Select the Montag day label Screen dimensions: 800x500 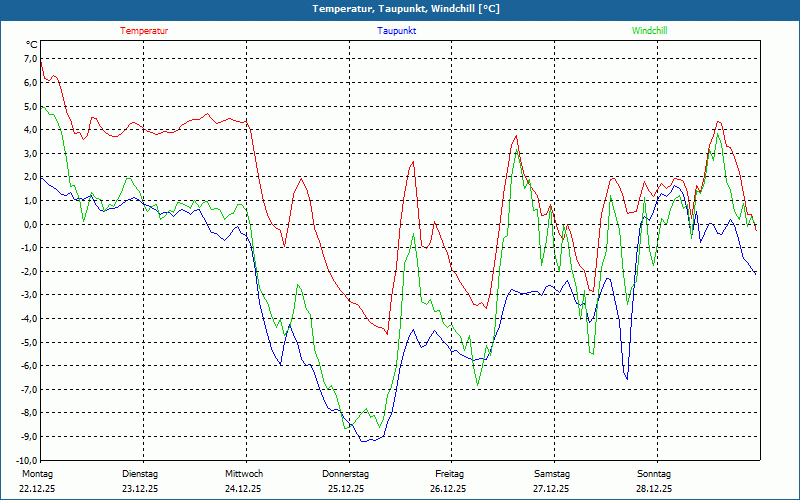(36, 474)
